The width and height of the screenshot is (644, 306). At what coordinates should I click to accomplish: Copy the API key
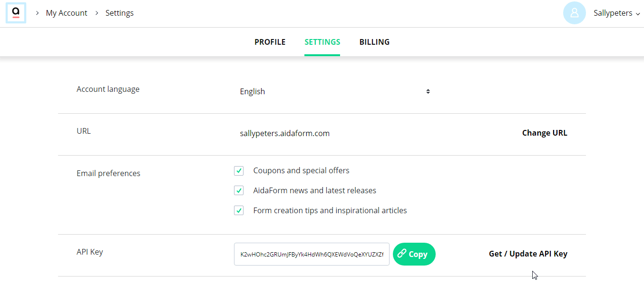click(x=414, y=254)
